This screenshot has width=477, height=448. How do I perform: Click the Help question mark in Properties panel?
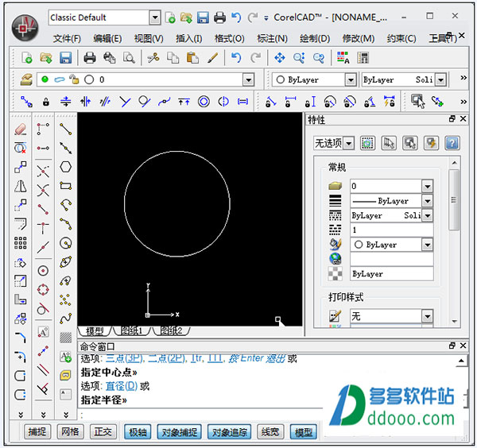click(452, 143)
